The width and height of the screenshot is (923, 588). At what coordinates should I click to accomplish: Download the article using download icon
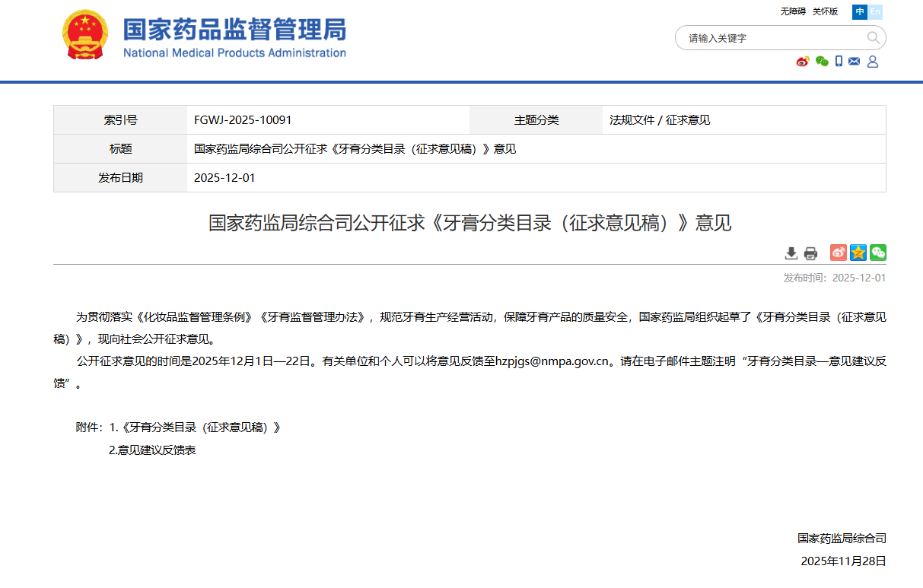[x=791, y=253]
